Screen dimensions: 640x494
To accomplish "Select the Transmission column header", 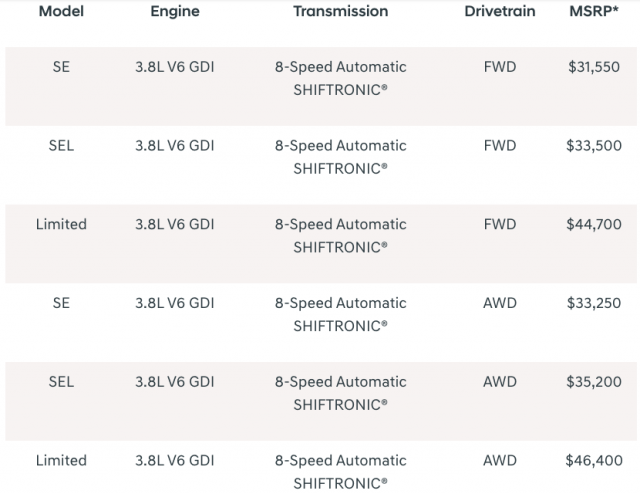I will tap(340, 12).
